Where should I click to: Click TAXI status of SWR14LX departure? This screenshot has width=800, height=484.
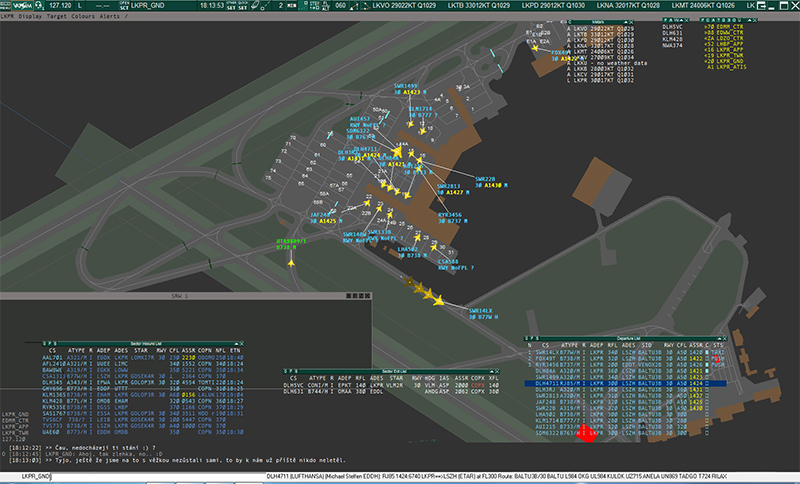click(x=717, y=352)
